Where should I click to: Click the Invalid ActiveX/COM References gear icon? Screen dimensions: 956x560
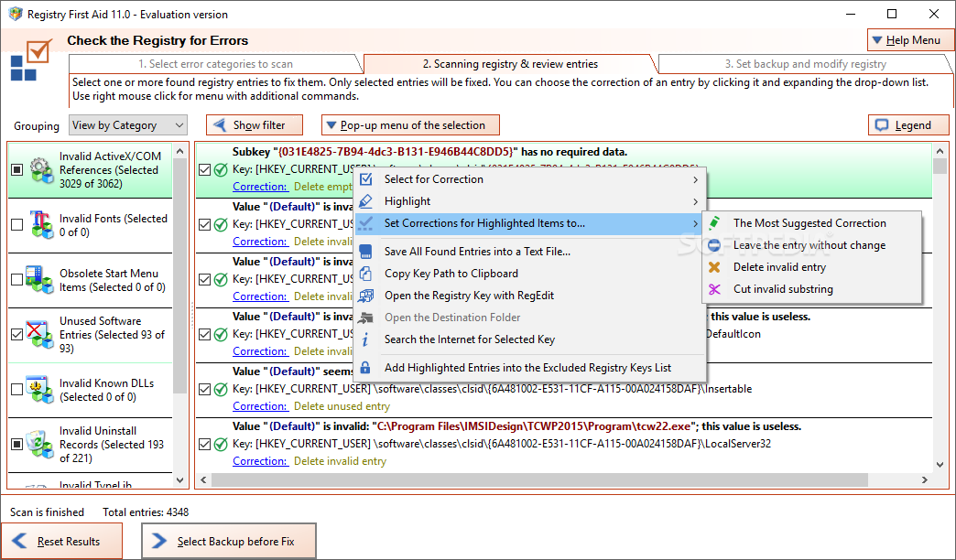pyautogui.click(x=41, y=170)
